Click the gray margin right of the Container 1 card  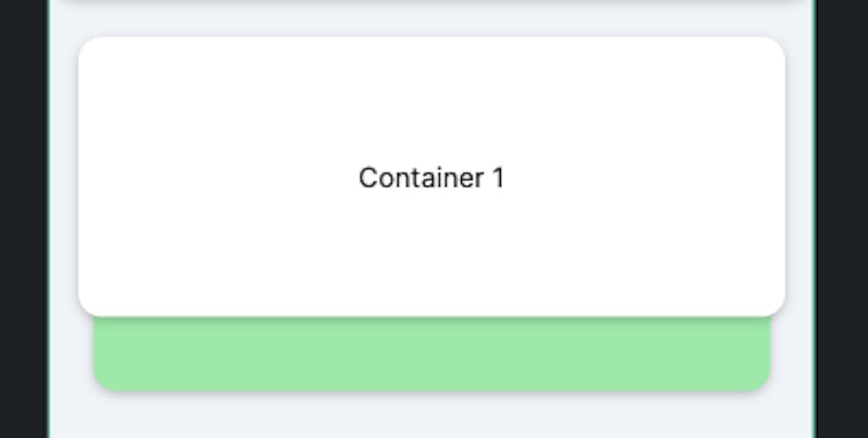pos(800,177)
